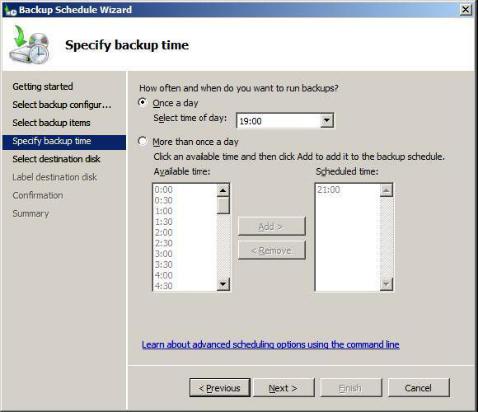Image resolution: width=478 pixels, height=412 pixels.
Task: Click the backup wizard disk clock icon
Action: pos(30,45)
